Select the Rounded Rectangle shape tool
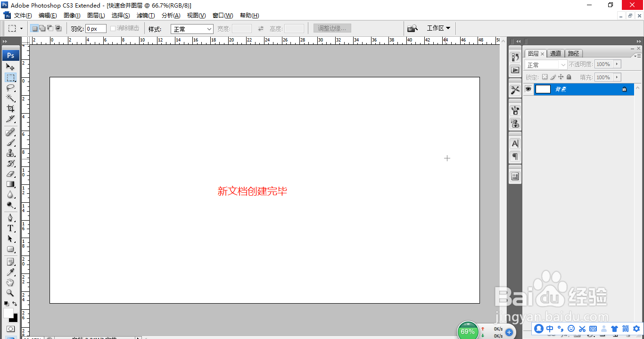 pyautogui.click(x=10, y=249)
